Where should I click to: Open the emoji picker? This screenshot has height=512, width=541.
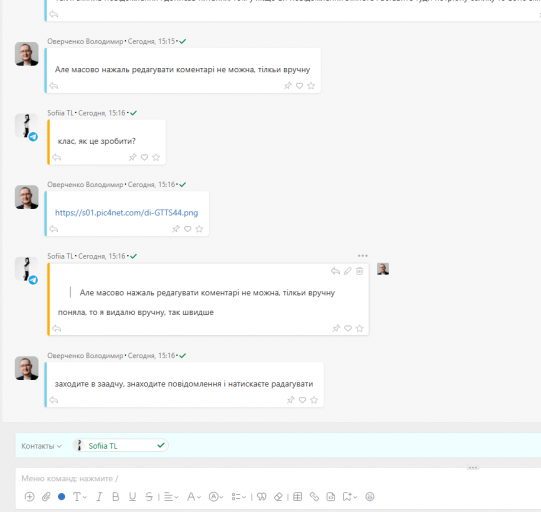point(370,496)
